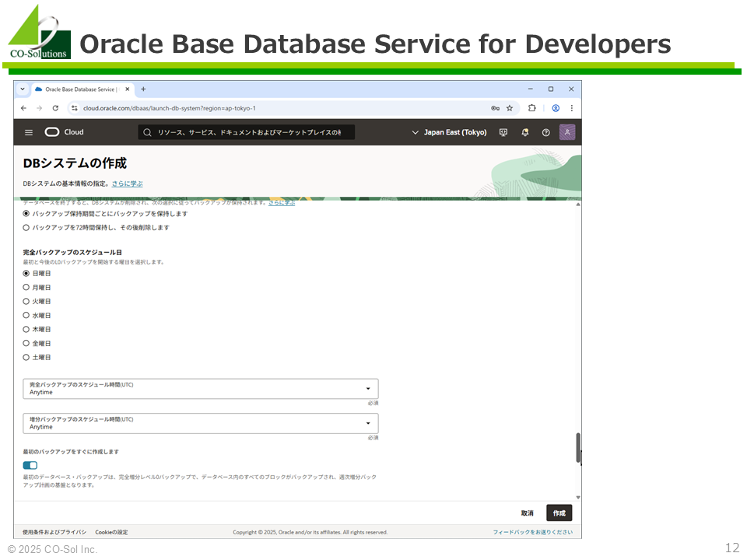This screenshot has width=747, height=560.
Task: Click the scroll up arrow of the form
Action: tap(578, 205)
